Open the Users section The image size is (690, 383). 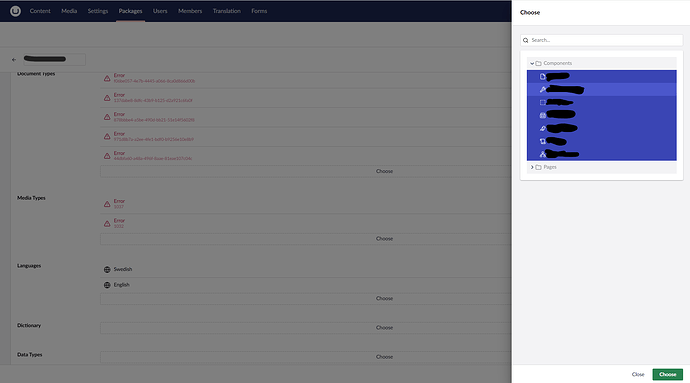click(160, 11)
